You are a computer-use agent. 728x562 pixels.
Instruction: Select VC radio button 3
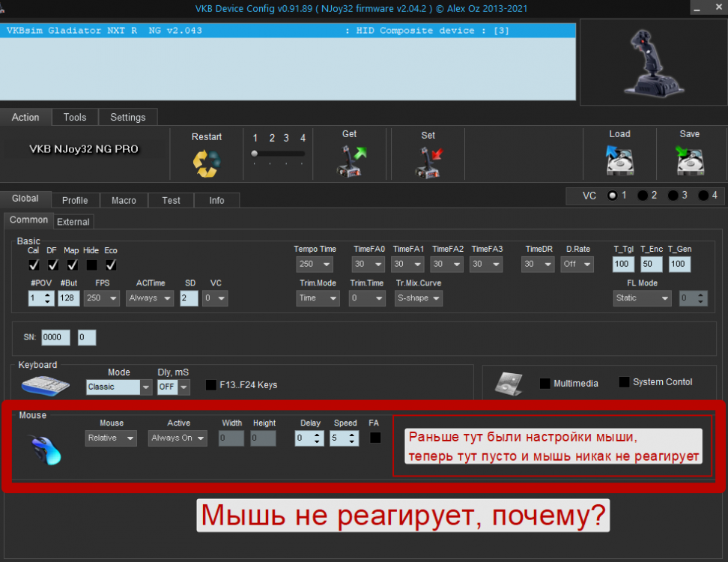click(673, 196)
